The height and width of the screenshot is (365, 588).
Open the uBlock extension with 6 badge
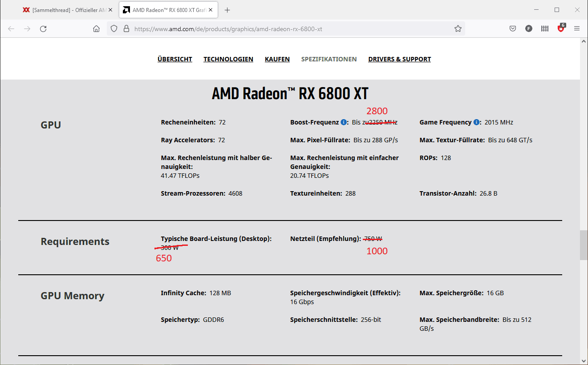pyautogui.click(x=561, y=28)
